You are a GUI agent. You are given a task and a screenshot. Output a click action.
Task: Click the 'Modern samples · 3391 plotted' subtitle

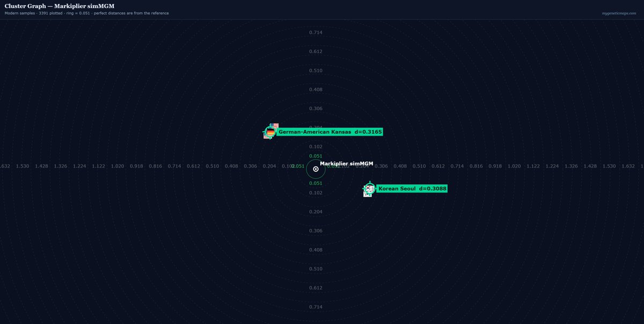pyautogui.click(x=33, y=13)
